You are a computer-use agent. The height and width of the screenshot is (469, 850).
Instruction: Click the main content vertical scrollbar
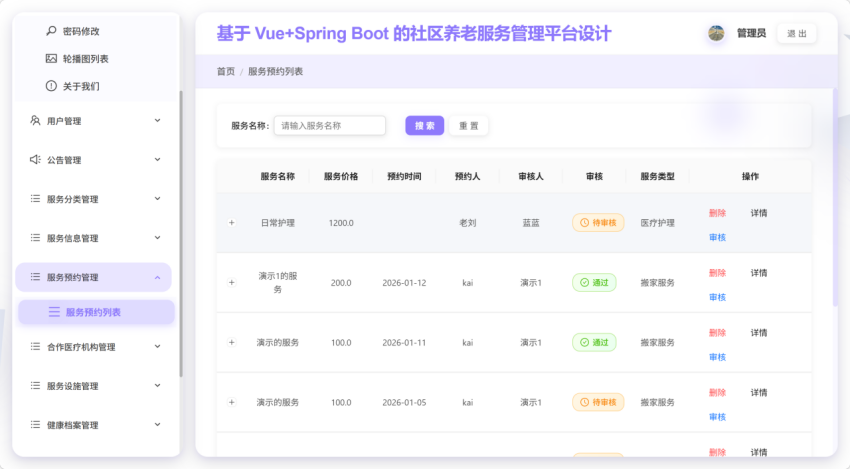click(x=835, y=196)
